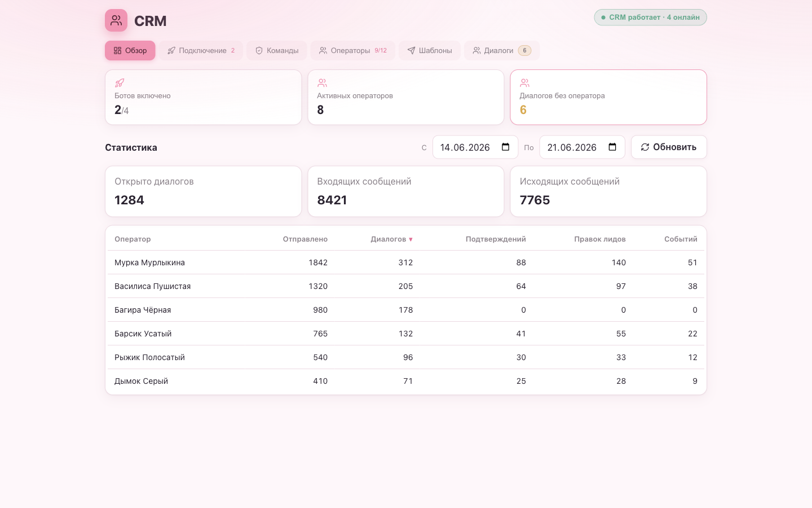
Task: Select the Багира Чёрная row
Action: pyautogui.click(x=406, y=310)
